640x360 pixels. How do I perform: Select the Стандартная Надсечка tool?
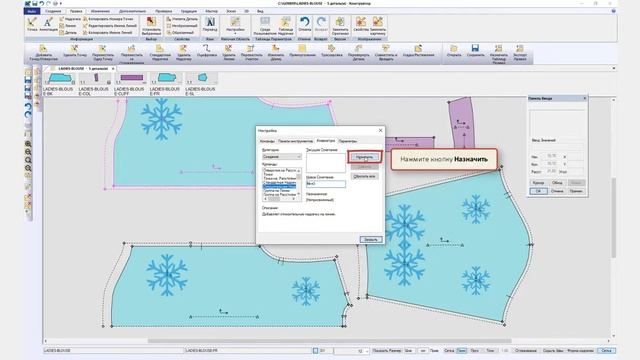tap(160, 53)
